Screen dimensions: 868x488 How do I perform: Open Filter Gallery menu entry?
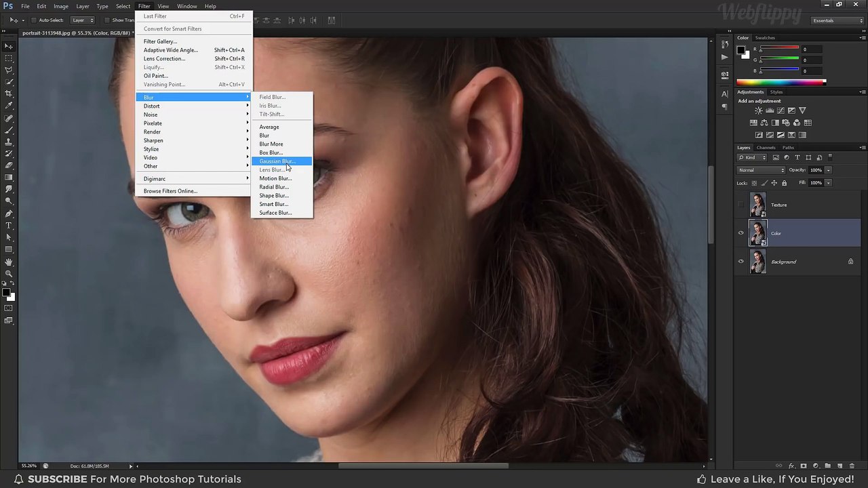coord(193,41)
